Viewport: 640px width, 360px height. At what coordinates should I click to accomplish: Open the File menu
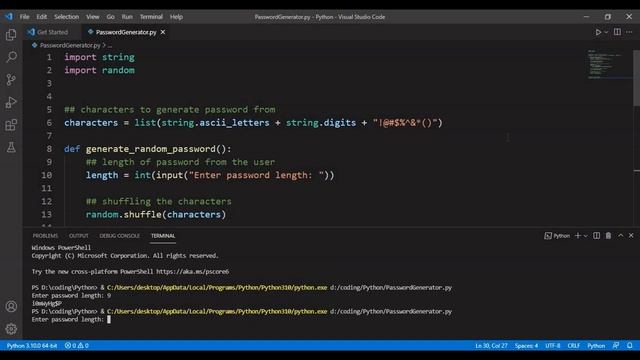24,17
